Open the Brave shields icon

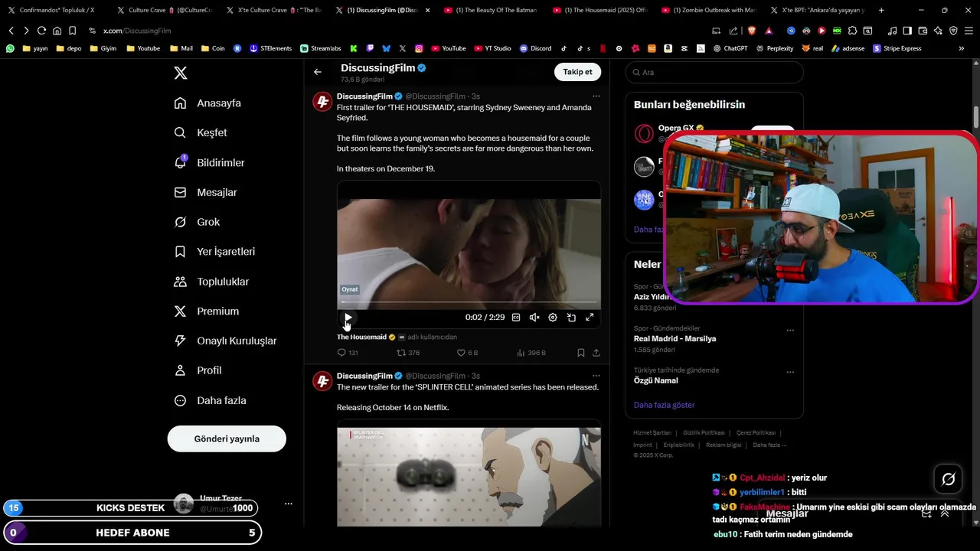click(753, 31)
